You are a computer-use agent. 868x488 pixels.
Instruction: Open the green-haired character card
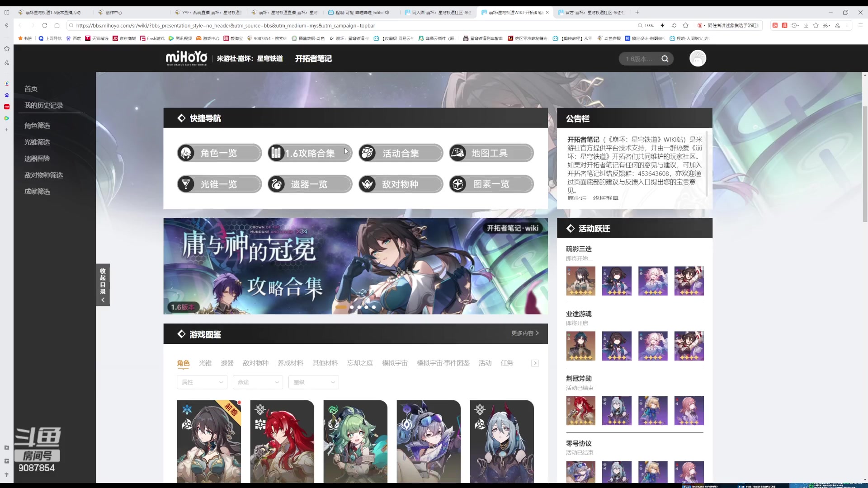pyautogui.click(x=355, y=442)
